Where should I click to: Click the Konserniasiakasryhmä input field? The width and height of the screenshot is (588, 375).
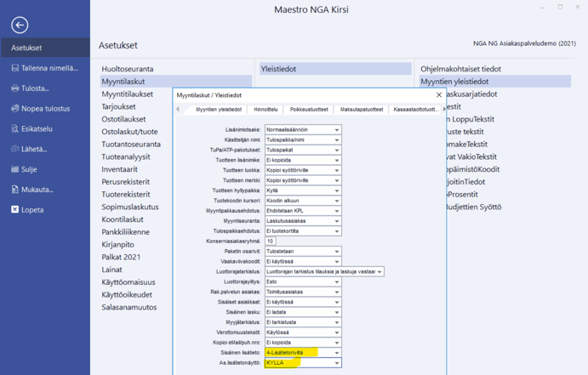(x=271, y=241)
